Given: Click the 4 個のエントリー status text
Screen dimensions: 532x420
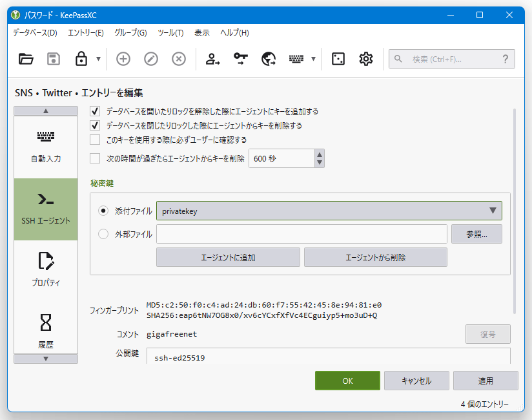Looking at the screenshot, I should point(484,404).
